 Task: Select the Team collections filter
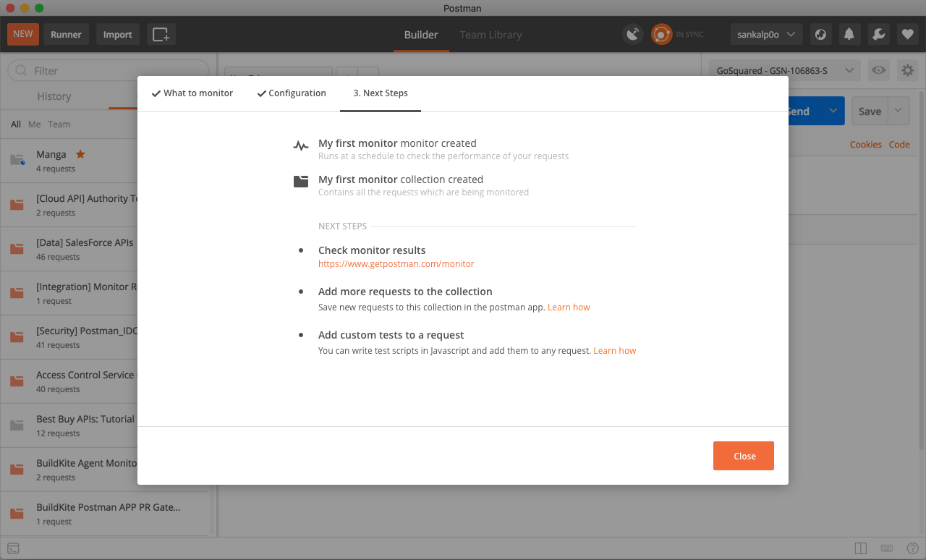coord(59,124)
